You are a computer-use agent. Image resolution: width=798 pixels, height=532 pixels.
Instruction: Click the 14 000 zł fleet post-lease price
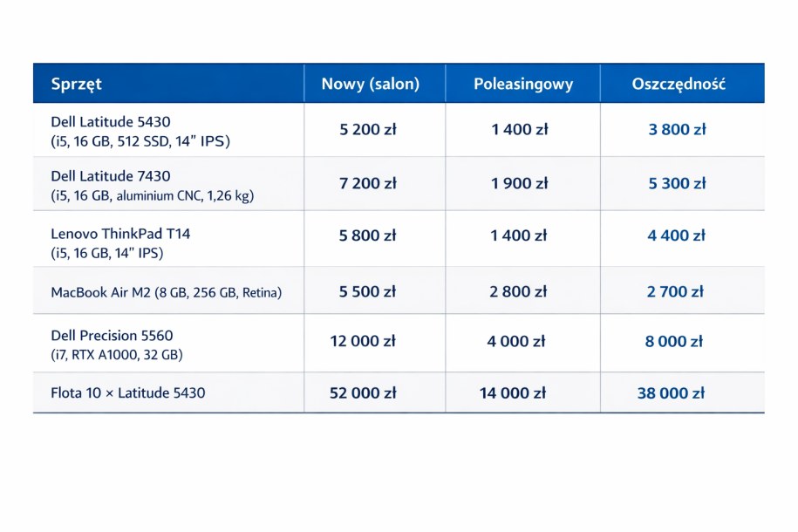[513, 392]
